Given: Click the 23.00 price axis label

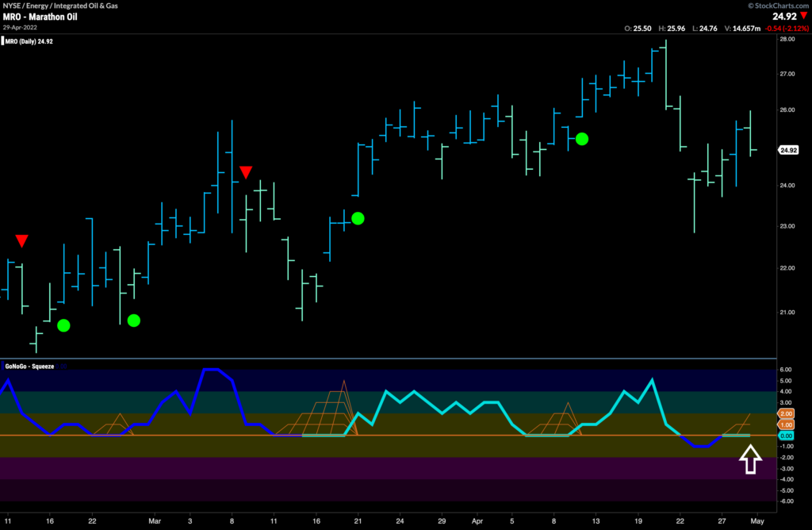Looking at the screenshot, I should pyautogui.click(x=787, y=226).
